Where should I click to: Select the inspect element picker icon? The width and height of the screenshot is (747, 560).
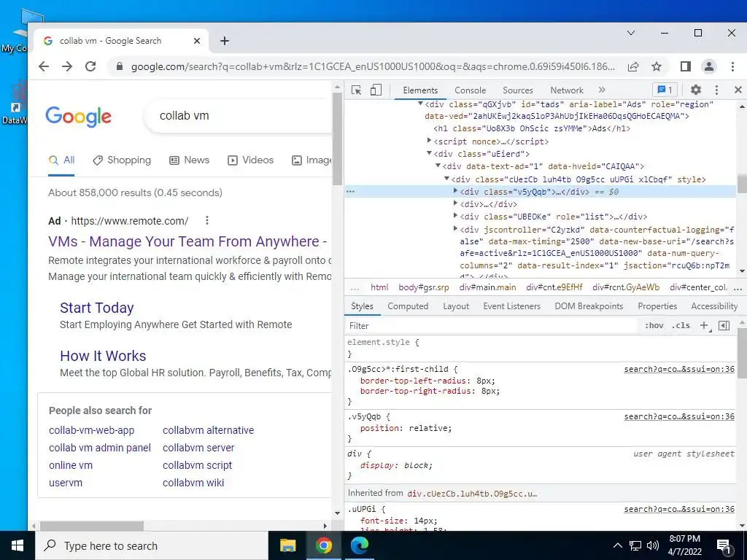[x=356, y=90]
